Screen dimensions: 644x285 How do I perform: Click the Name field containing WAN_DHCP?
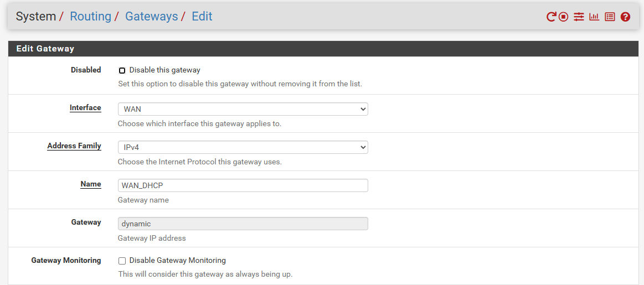[x=243, y=185]
